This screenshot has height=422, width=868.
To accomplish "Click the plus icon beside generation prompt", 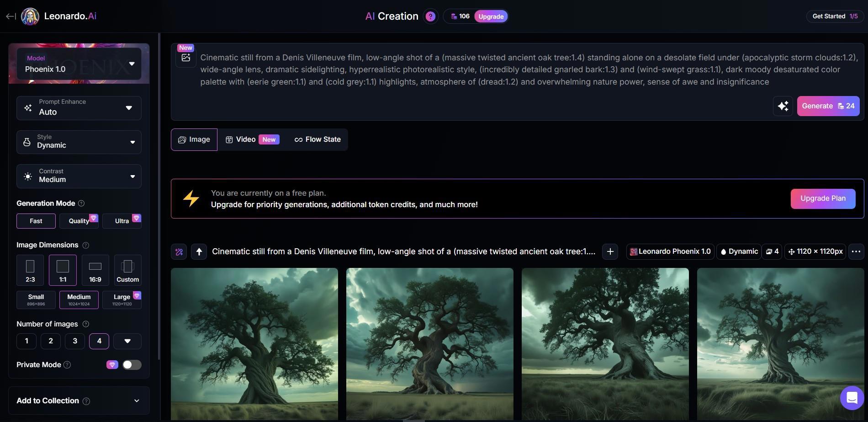I will point(610,251).
